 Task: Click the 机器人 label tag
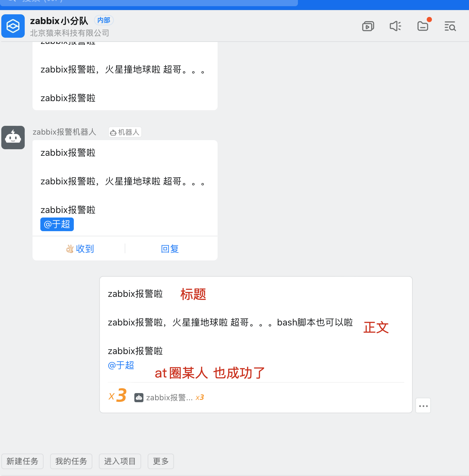(x=125, y=132)
